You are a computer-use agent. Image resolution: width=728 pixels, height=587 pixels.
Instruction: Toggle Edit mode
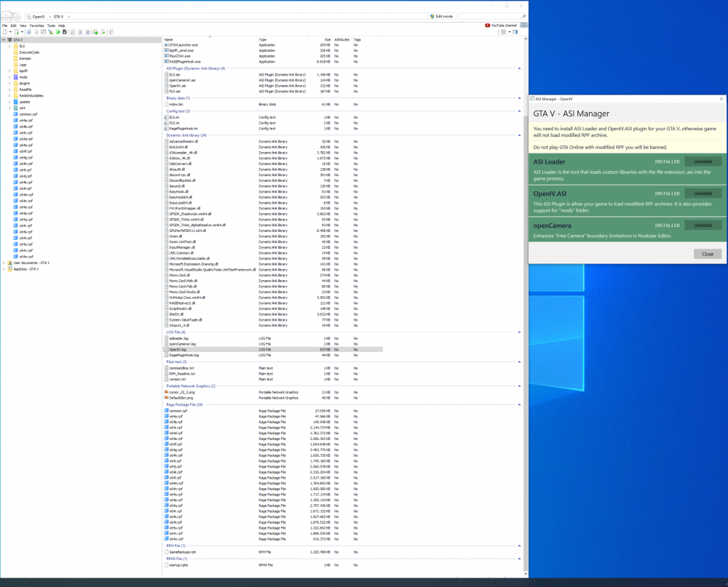pyautogui.click(x=441, y=15)
